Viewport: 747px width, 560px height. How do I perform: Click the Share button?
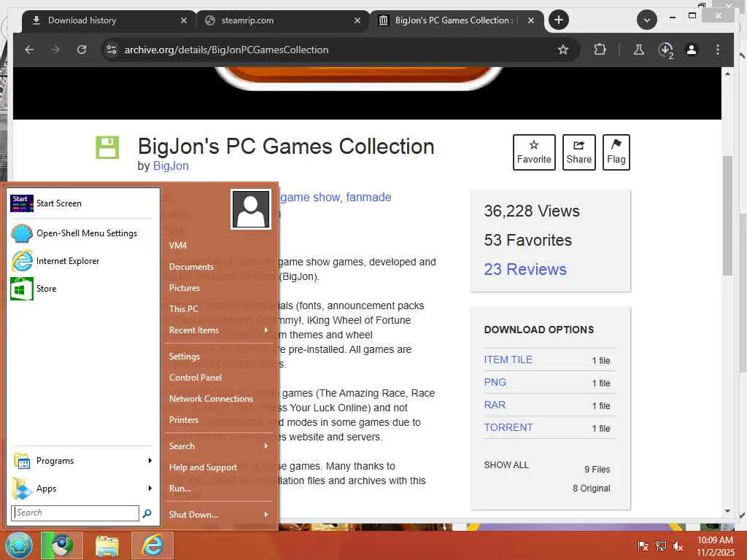pyautogui.click(x=578, y=152)
